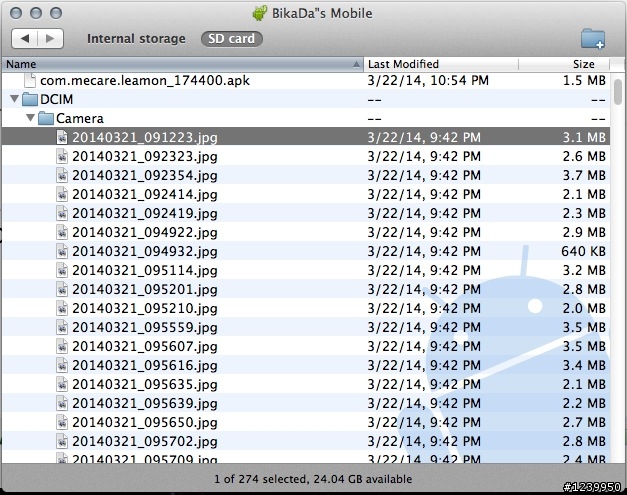Click the 20140321_094932.jpg image icon
This screenshot has width=627, height=495.
point(62,251)
